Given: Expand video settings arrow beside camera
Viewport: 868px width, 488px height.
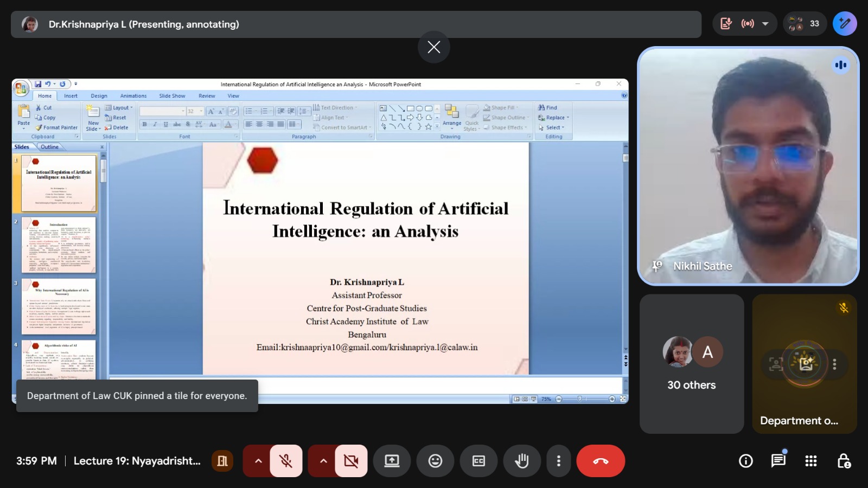Looking at the screenshot, I should [323, 461].
